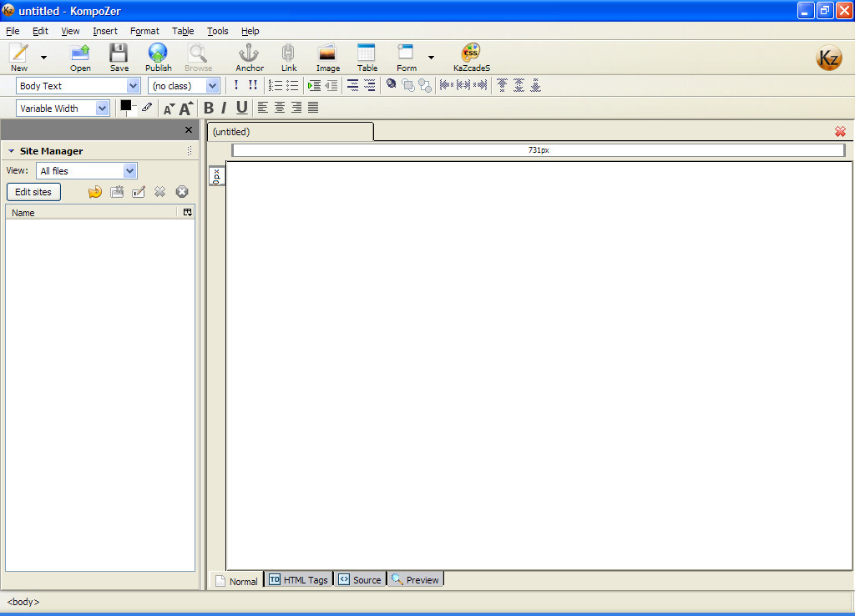Click the upward arrow alignment icon
This screenshot has height=616, width=855.
coord(502,85)
